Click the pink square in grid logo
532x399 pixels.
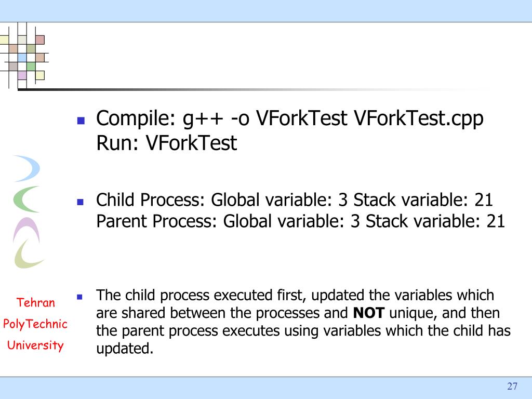[40, 39]
